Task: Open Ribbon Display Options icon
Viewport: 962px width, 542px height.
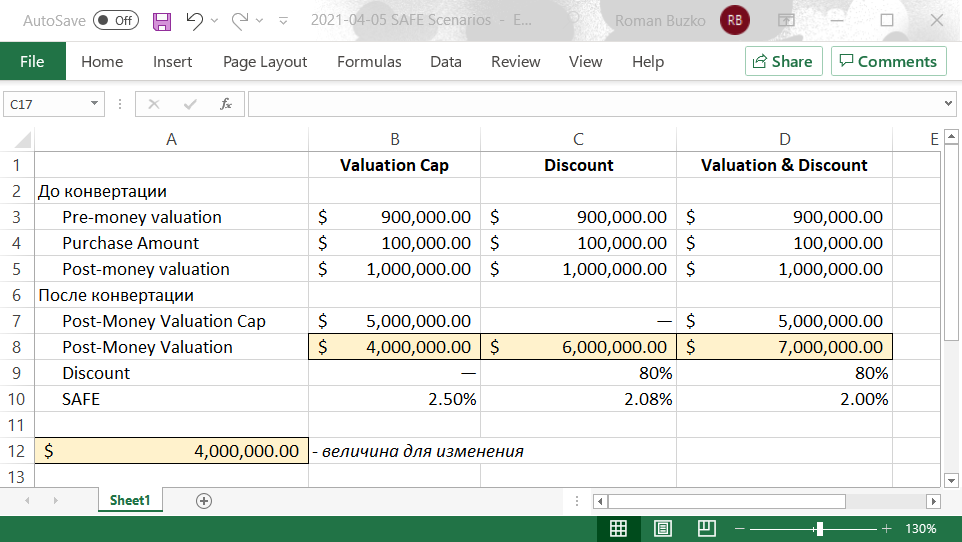Action: (x=787, y=20)
